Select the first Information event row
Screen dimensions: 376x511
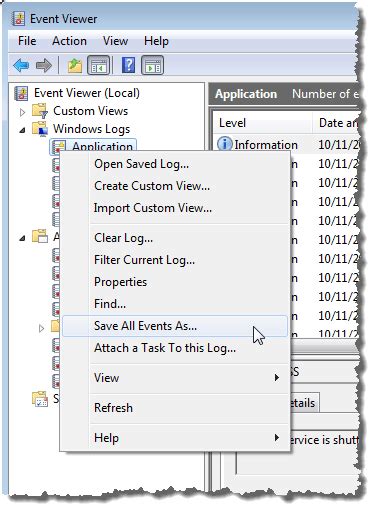288,144
